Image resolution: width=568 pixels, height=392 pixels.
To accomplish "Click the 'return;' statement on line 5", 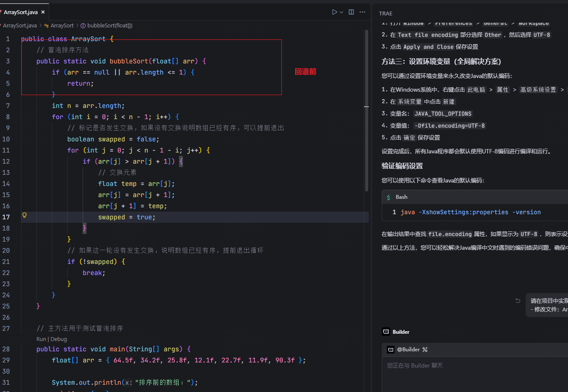I will tap(81, 84).
